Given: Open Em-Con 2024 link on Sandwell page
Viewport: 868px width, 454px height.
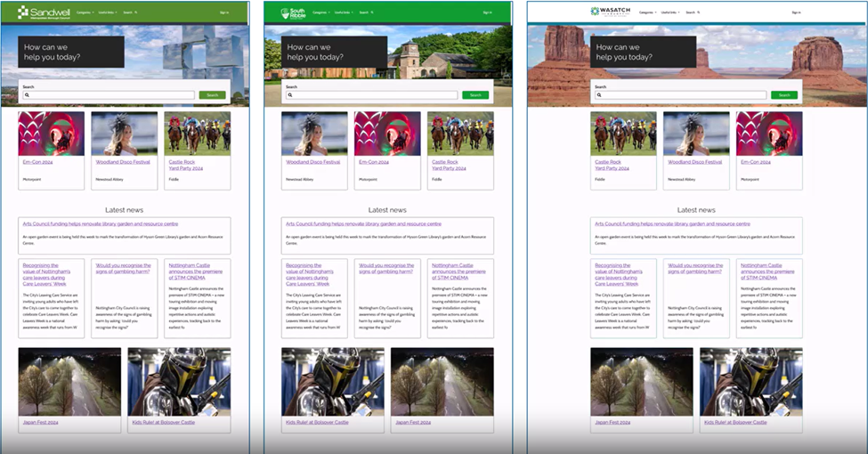Looking at the screenshot, I should tap(37, 162).
